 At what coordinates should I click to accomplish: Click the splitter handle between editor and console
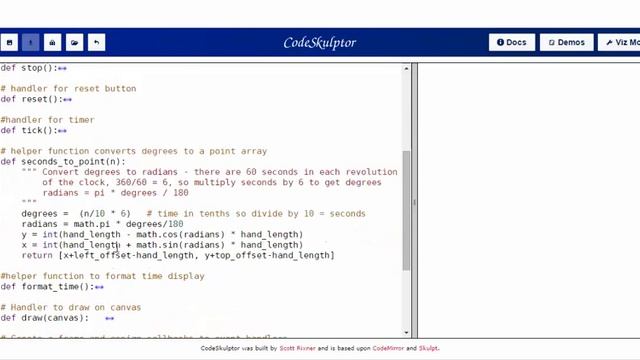pyautogui.click(x=414, y=202)
